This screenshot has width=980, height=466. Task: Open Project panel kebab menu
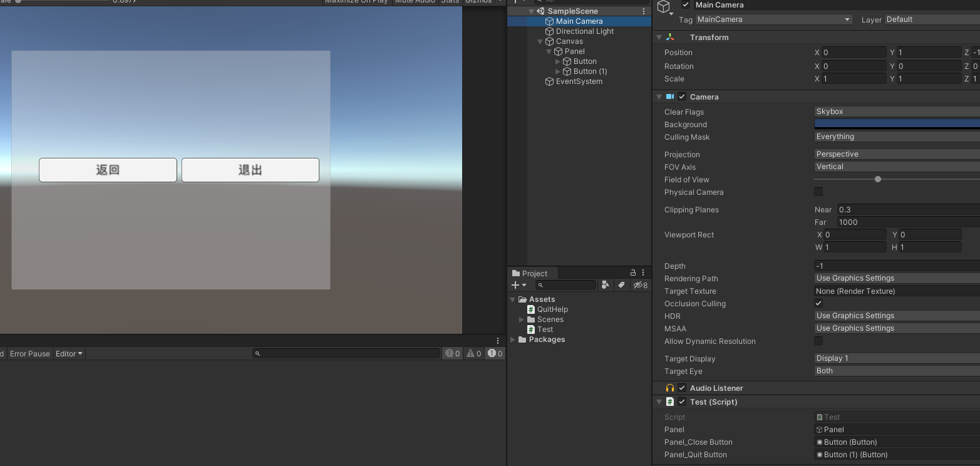643,272
